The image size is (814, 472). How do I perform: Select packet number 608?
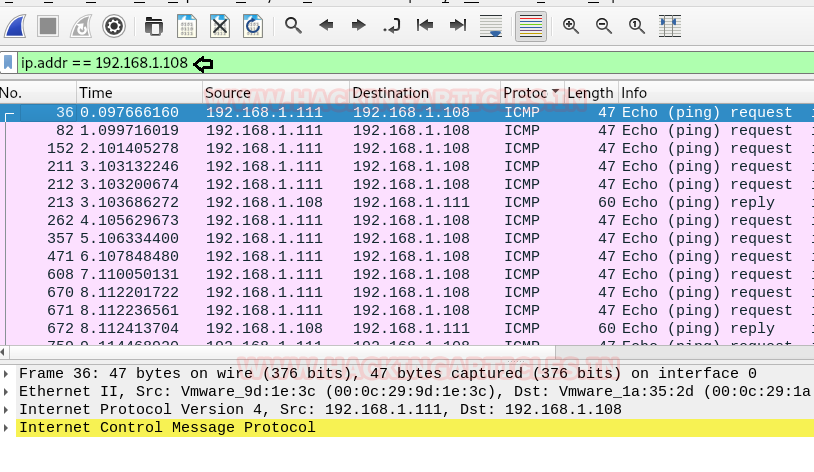point(407,274)
